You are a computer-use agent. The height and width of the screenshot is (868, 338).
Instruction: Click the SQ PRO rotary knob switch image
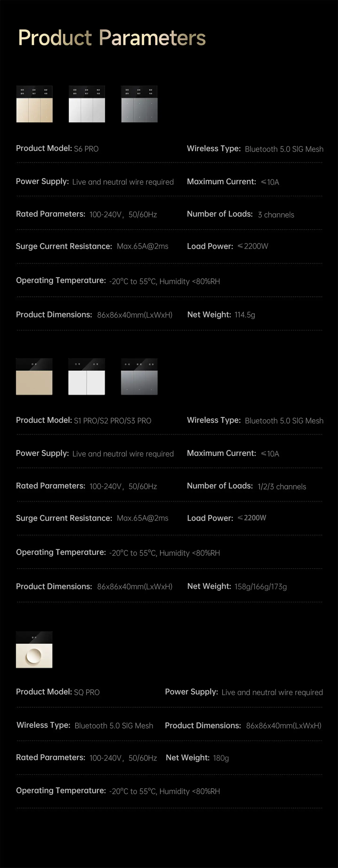coord(34,650)
